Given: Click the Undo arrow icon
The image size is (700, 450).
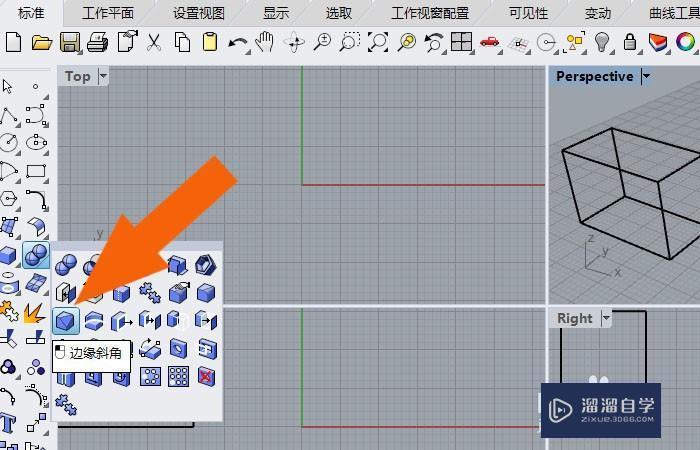Looking at the screenshot, I should pos(238,44).
